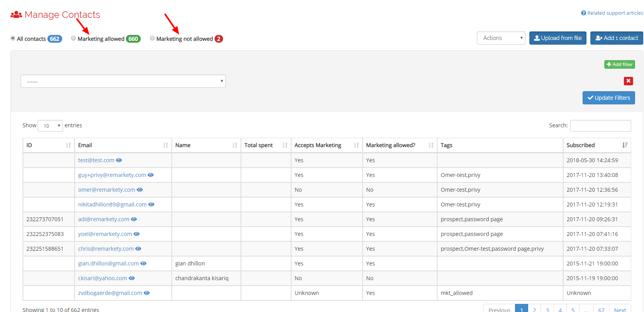
Task: Click the eye icon beside yoel@remarkety.com
Action: (137, 234)
